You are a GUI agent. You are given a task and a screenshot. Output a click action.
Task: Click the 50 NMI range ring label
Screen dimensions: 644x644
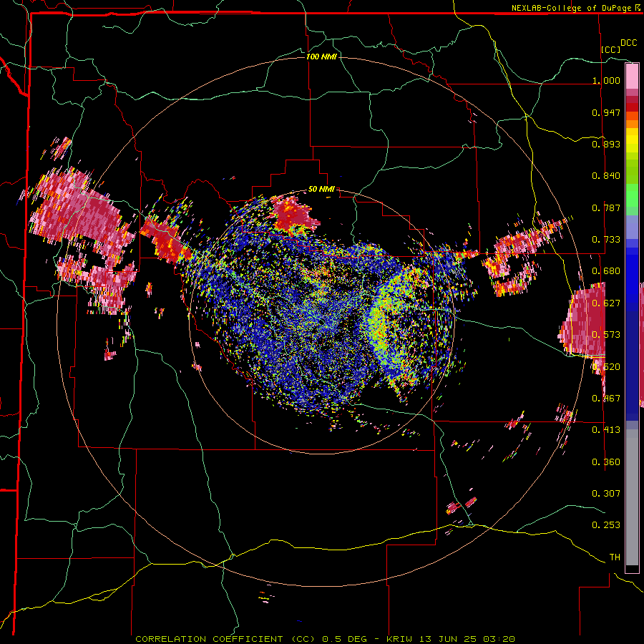[x=321, y=190]
